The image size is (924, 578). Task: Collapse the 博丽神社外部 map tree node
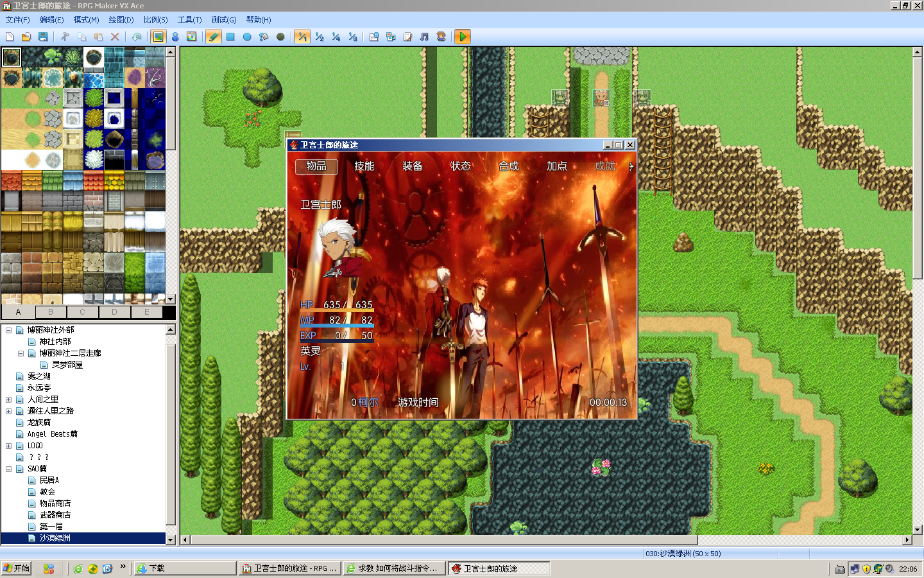[x=9, y=330]
